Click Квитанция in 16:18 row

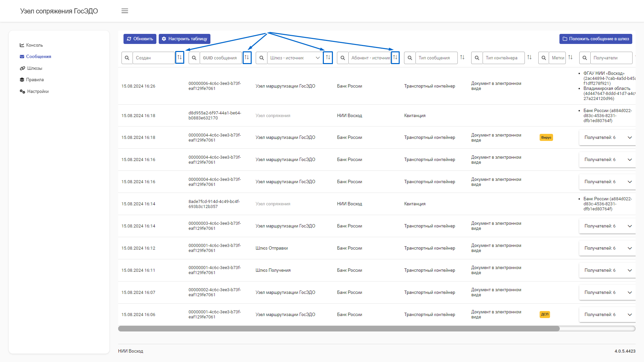pos(414,116)
